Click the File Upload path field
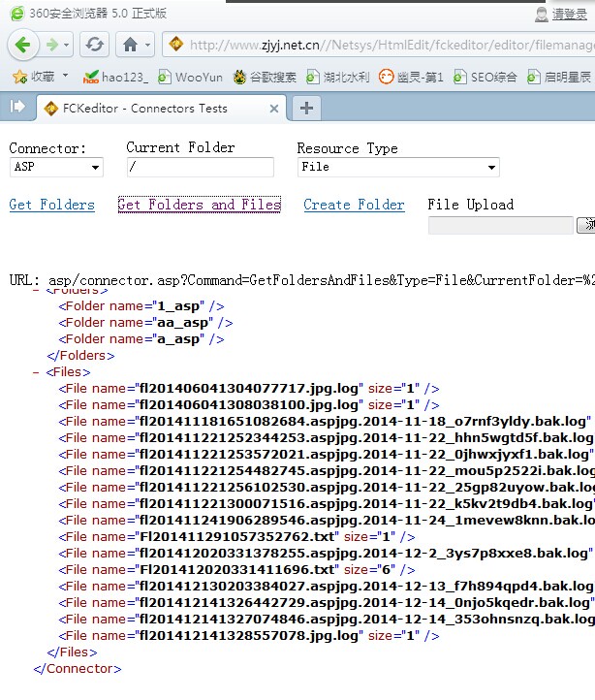The width and height of the screenshot is (595, 700). (x=500, y=225)
